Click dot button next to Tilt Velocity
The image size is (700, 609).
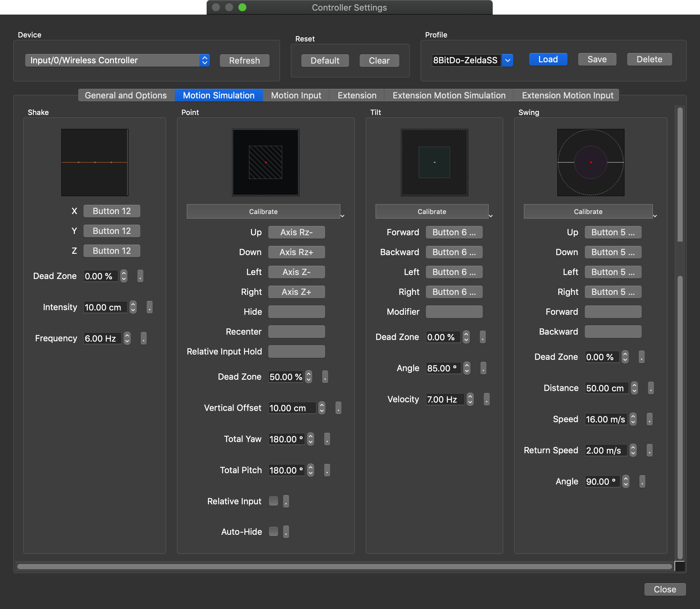click(x=486, y=399)
